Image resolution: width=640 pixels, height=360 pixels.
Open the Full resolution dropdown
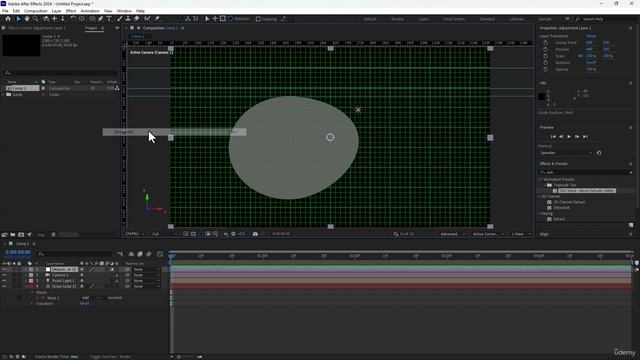tap(164, 234)
